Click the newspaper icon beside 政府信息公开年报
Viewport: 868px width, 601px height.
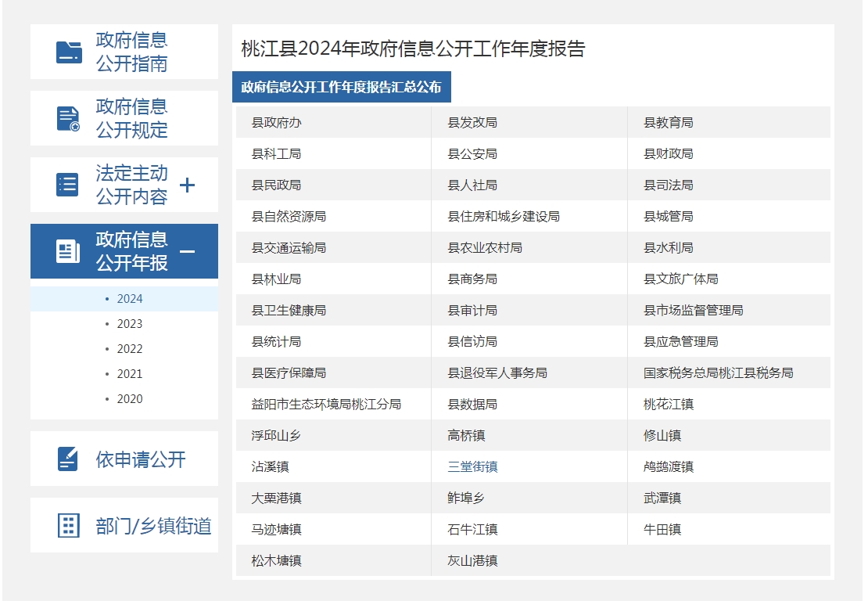(68, 251)
